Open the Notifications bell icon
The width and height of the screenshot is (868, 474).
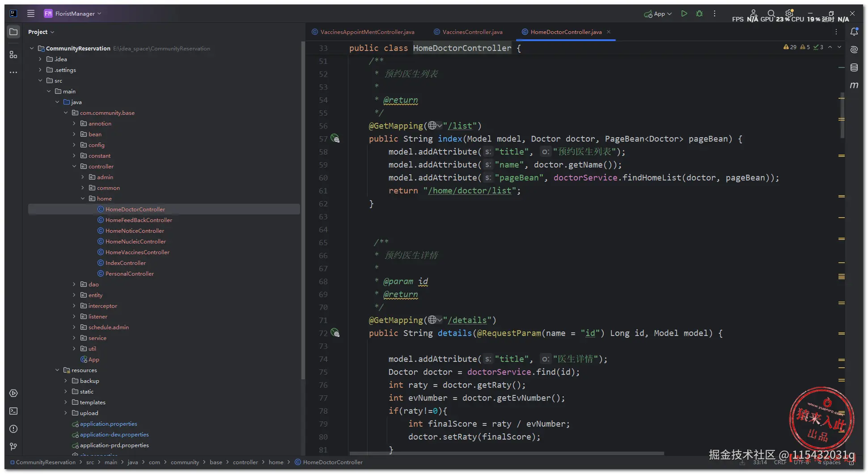(854, 32)
